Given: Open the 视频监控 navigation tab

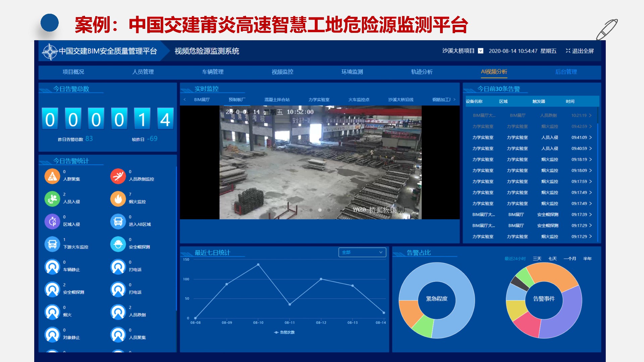Looking at the screenshot, I should pyautogui.click(x=282, y=72).
